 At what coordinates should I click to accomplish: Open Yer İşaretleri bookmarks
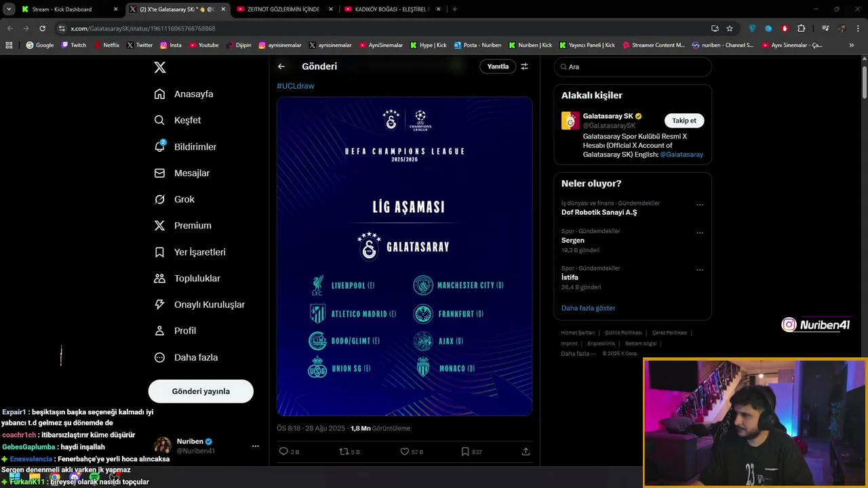(190, 252)
